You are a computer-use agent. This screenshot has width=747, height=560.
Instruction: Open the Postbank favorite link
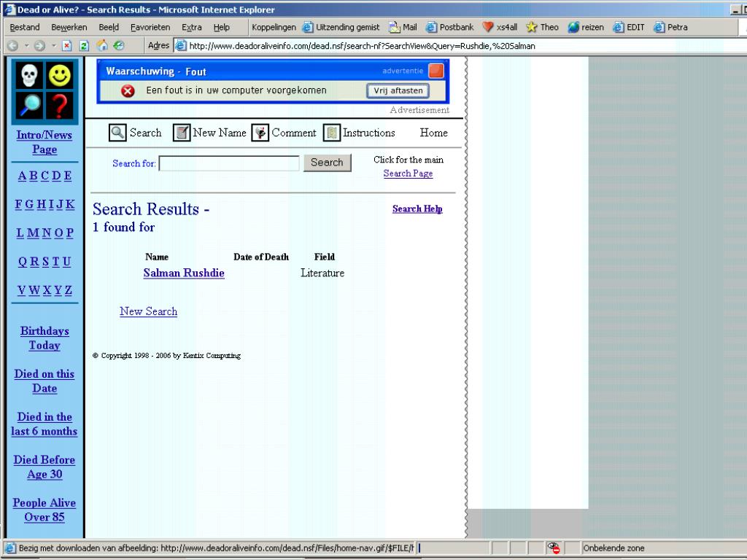[x=449, y=27]
